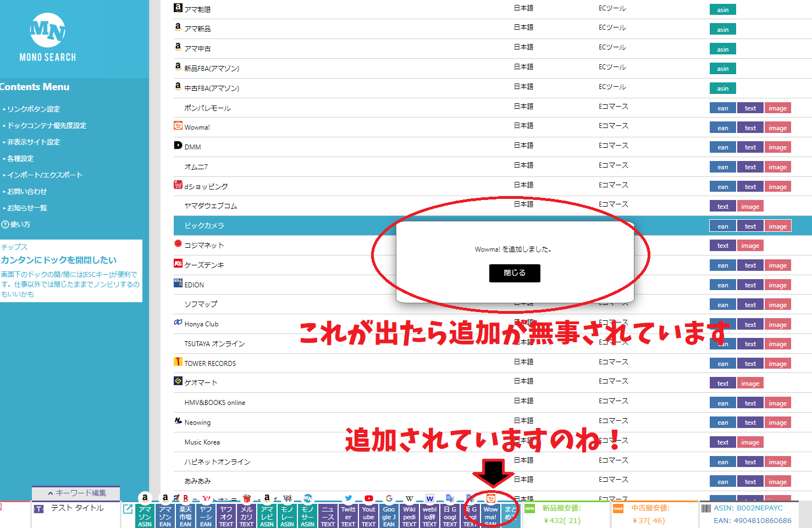Image resolution: width=812 pixels, height=528 pixels.
Task: Click the asin button for アマ中古
Action: pyautogui.click(x=722, y=49)
